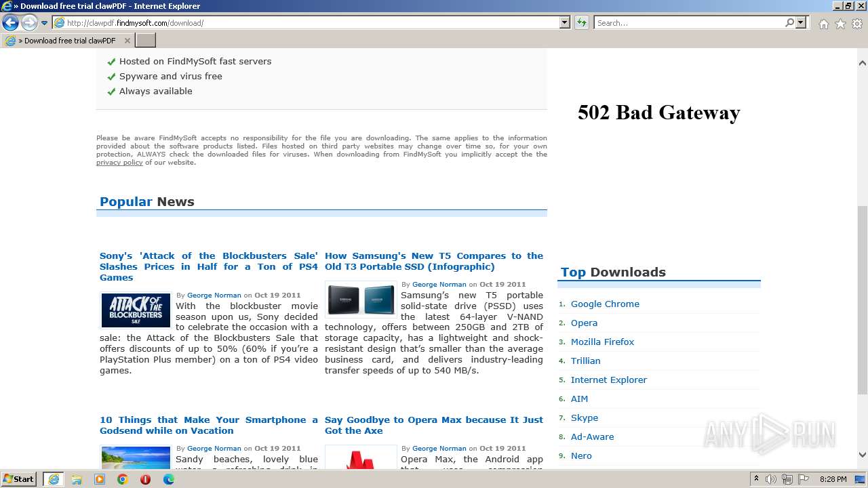Screen dimensions: 868x488
Task: Open Nero in Top Downloads
Action: 581,456
